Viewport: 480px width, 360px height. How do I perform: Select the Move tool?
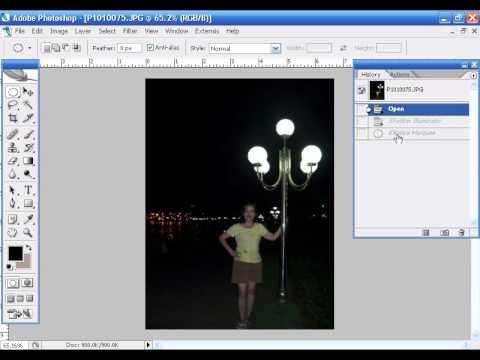[x=28, y=92]
